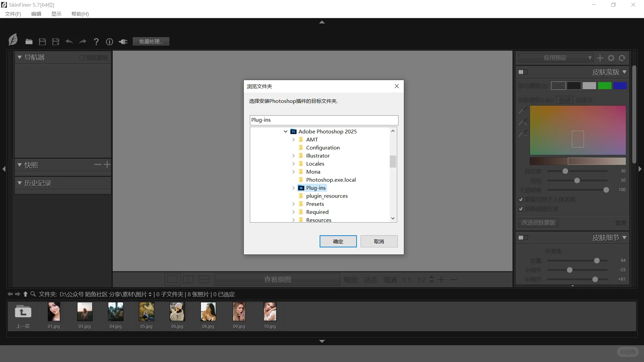Click the confirm button in browse dialog
Screen dimensions: 644x362
338,241
